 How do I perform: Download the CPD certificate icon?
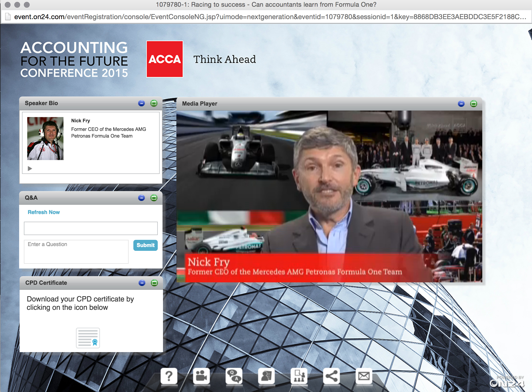tap(88, 338)
